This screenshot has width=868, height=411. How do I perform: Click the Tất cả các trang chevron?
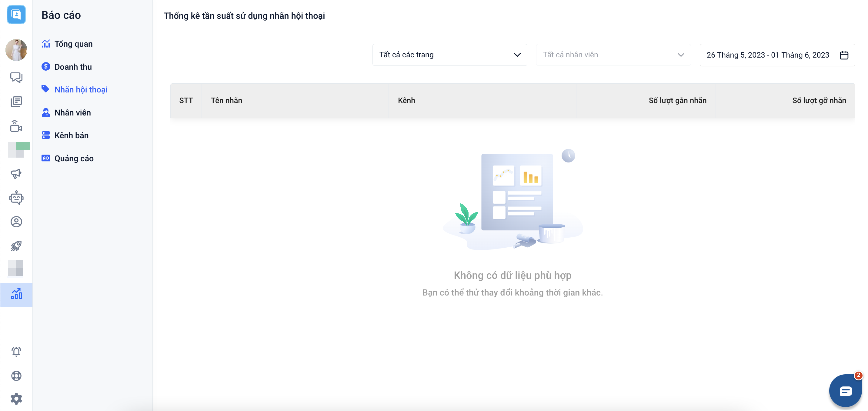pyautogui.click(x=517, y=55)
